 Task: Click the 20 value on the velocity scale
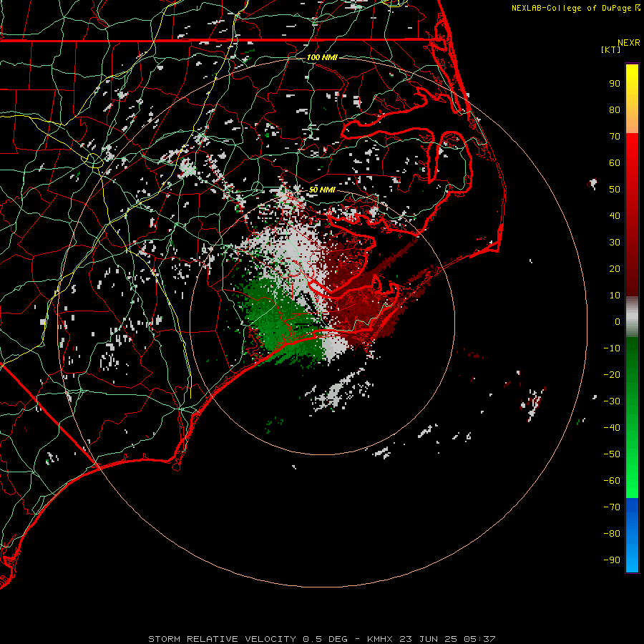tap(615, 269)
